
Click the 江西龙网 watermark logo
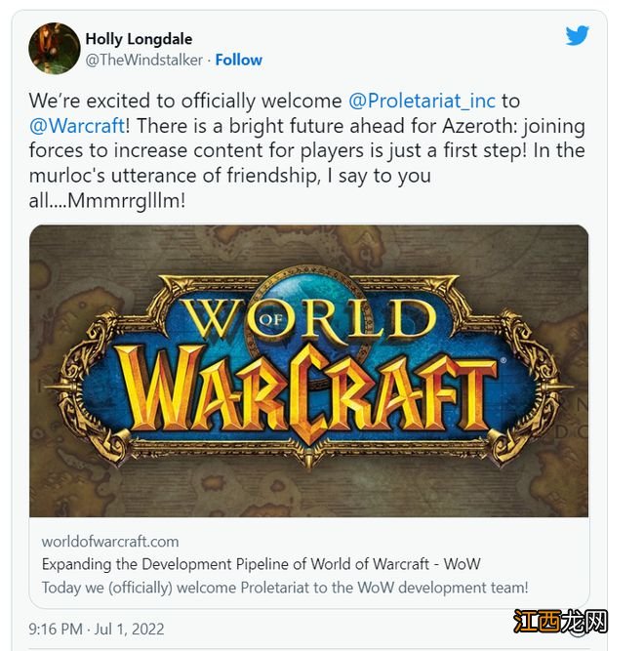coord(560,622)
